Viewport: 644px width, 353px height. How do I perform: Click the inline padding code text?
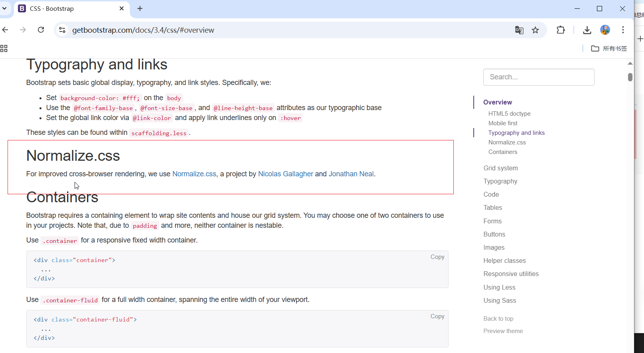(x=145, y=226)
